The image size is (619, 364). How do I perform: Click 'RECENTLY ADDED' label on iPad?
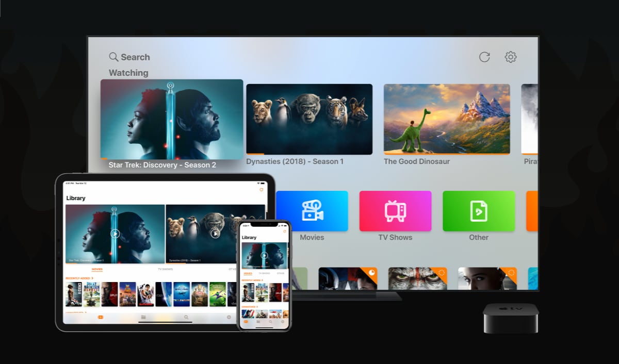[x=78, y=278]
